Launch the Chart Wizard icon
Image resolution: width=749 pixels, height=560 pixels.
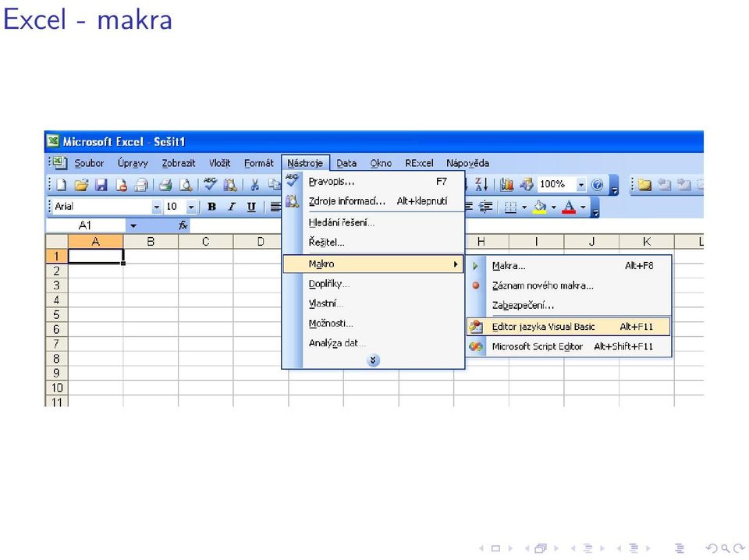[x=507, y=184]
